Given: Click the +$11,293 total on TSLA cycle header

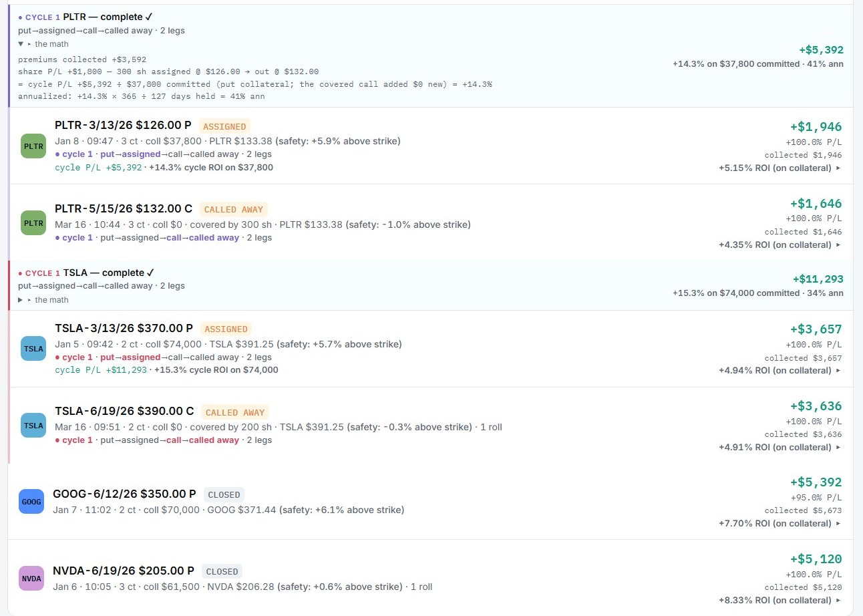Looking at the screenshot, I should (x=818, y=279).
